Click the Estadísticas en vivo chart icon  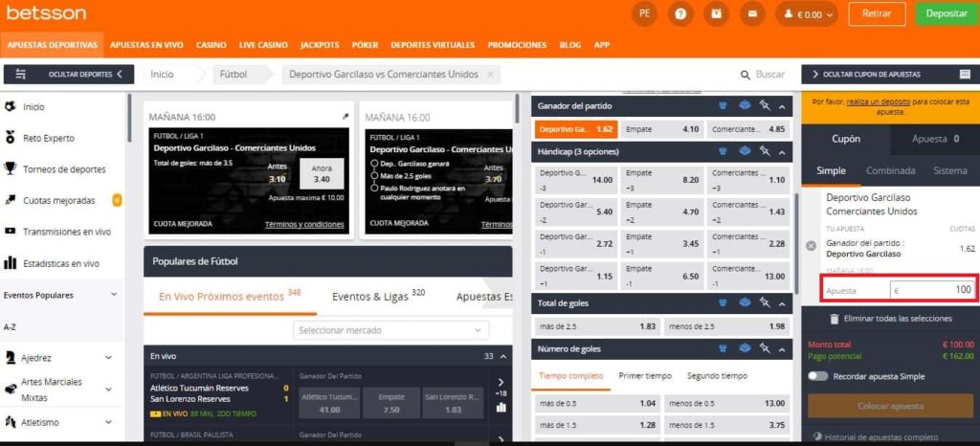[x=10, y=263]
